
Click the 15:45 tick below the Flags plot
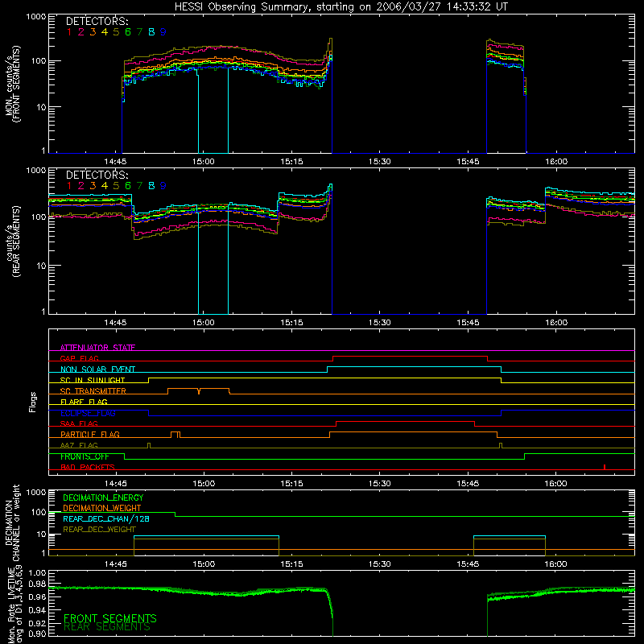[468, 484]
